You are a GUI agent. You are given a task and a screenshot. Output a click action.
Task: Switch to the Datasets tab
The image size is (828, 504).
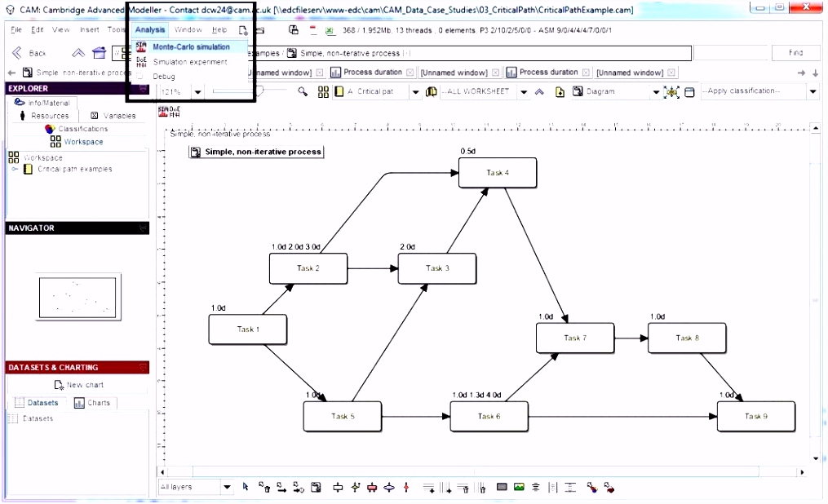37,403
